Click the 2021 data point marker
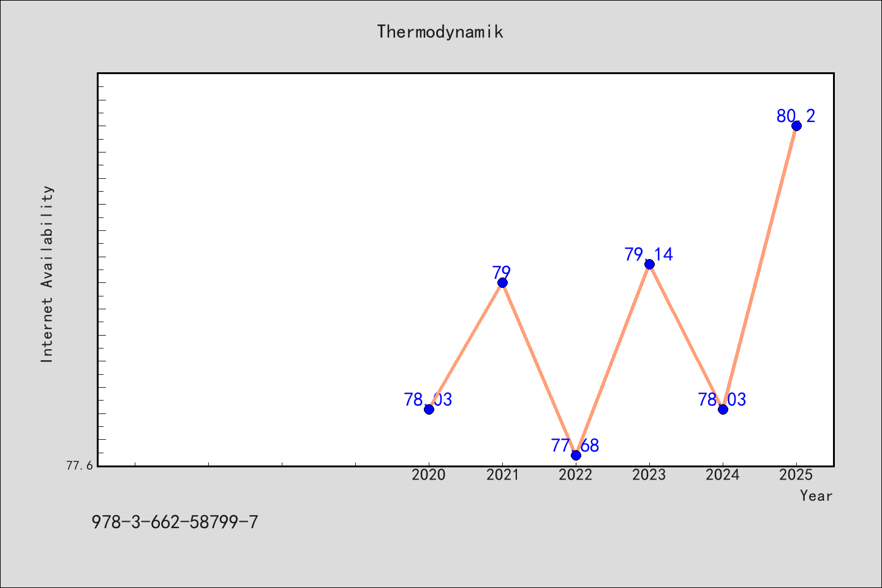Screen dimensions: 882x588 pos(502,282)
